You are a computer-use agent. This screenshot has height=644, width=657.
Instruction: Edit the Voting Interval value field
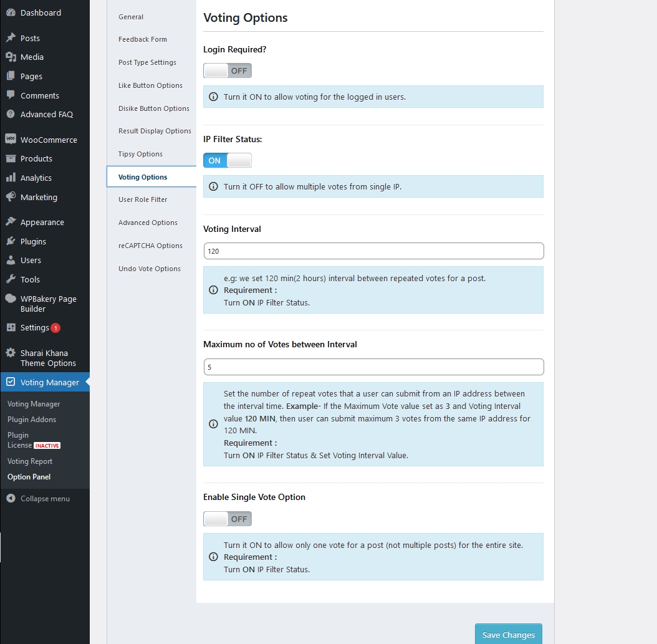pos(373,251)
